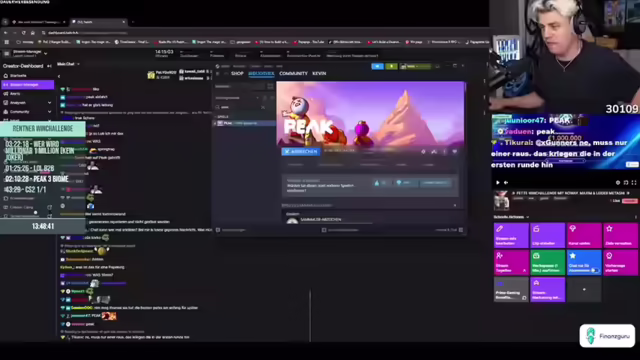Screen dimensions: 640x360
Task: Open PEAK game settings gear icon
Action: (423, 151)
